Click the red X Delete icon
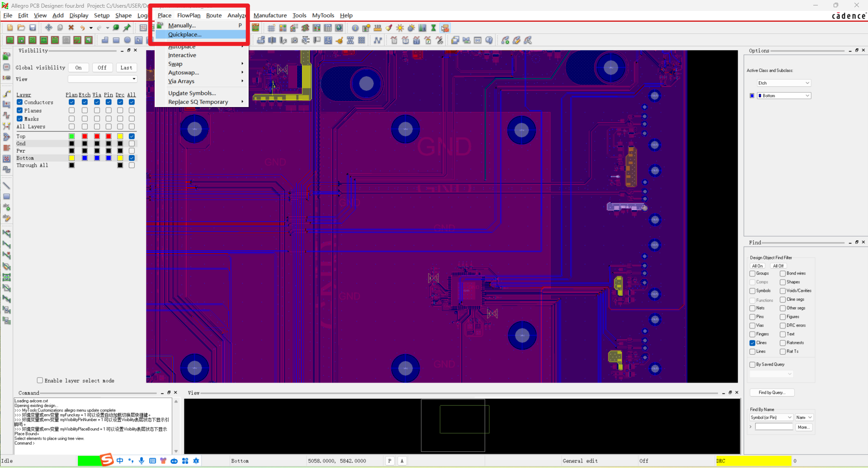Image resolution: width=868 pixels, height=468 pixels. pyautogui.click(x=71, y=28)
